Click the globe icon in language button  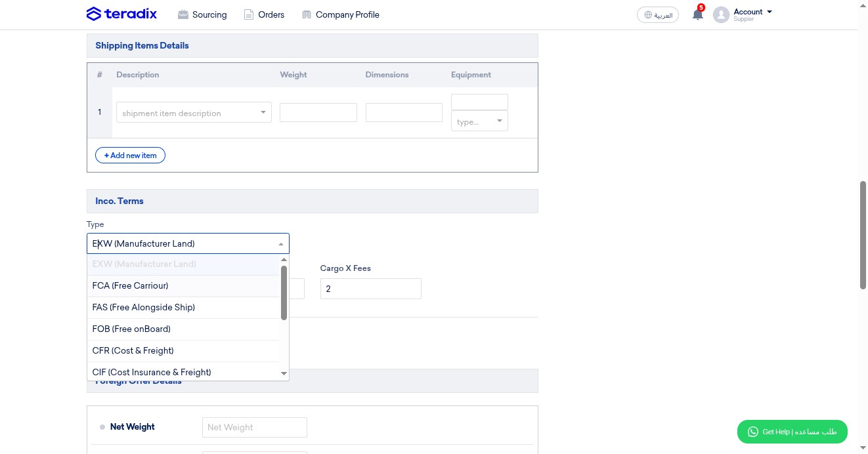pos(648,15)
